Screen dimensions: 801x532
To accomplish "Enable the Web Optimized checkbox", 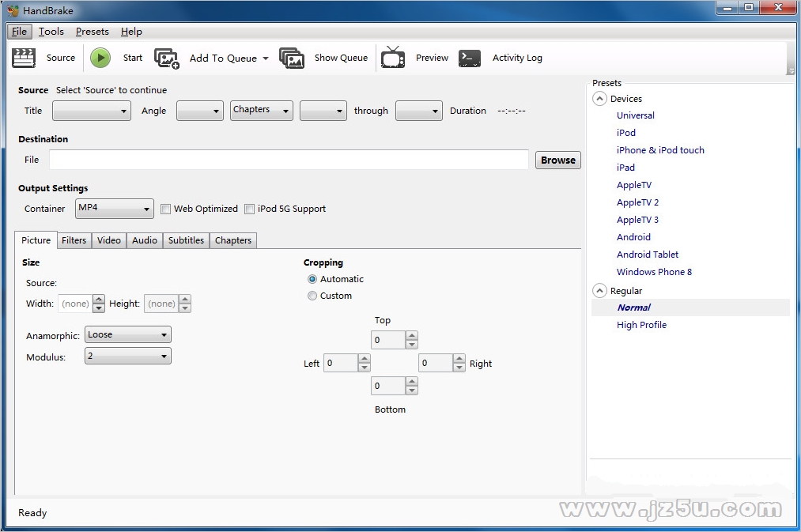I will coord(165,209).
